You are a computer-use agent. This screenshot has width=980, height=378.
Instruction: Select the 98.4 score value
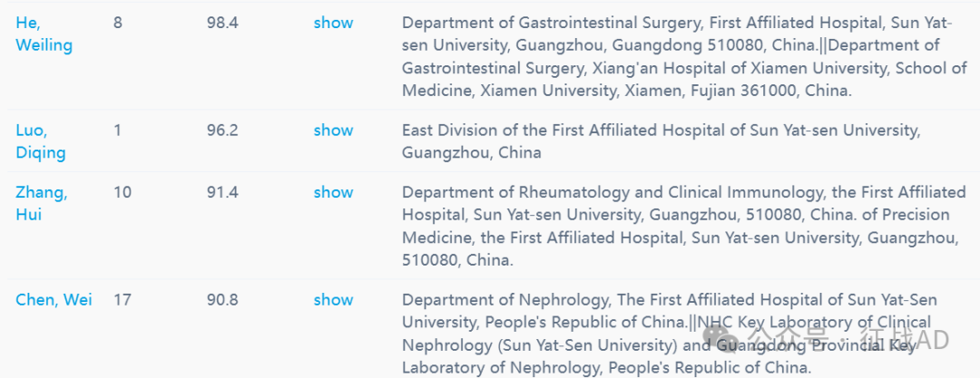click(222, 24)
